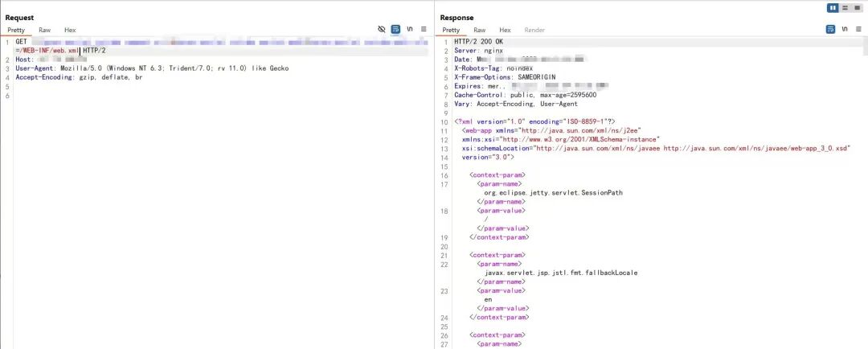This screenshot has width=868, height=349.
Task: Switch to combined tabbed layout view
Action: [x=857, y=7]
